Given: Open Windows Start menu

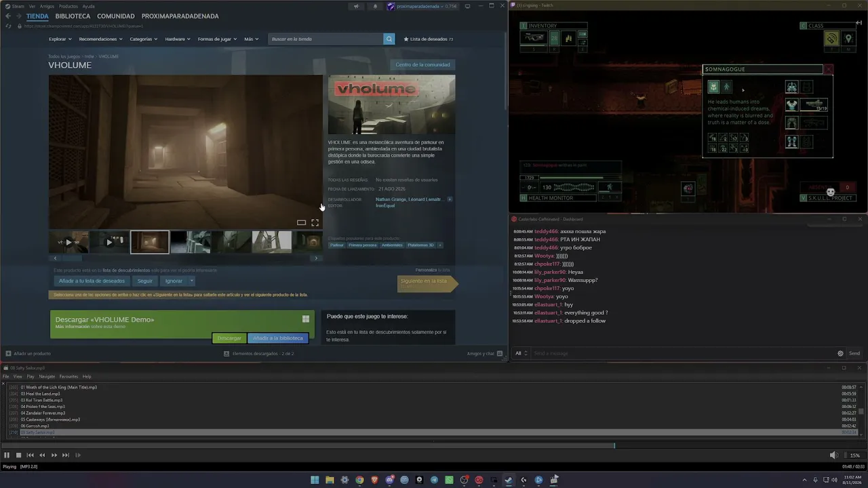Looking at the screenshot, I should click(315, 480).
